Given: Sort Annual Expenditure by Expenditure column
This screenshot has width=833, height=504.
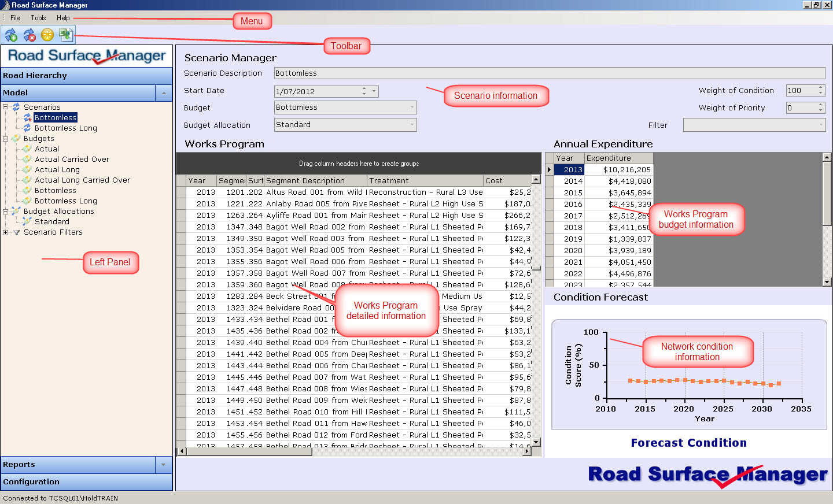Looking at the screenshot, I should [x=618, y=158].
